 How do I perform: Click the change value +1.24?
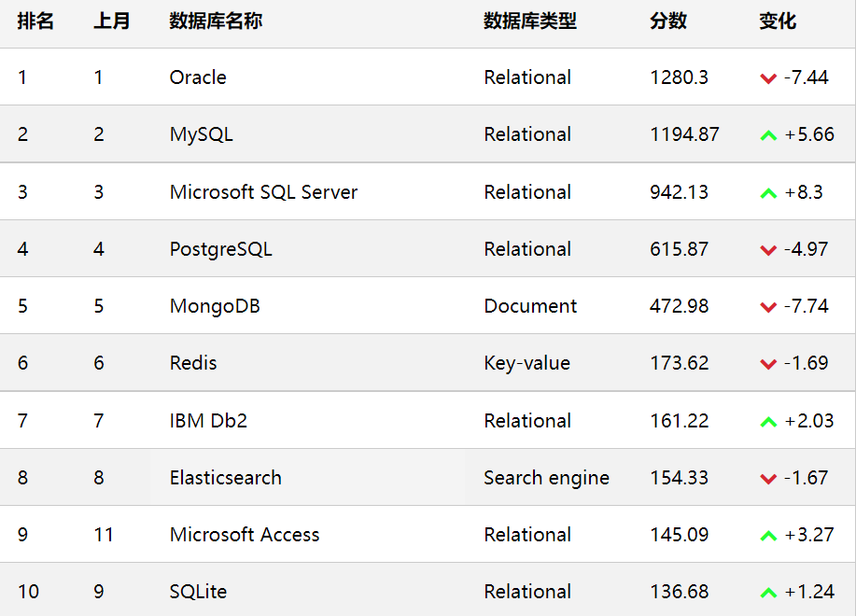click(809, 592)
